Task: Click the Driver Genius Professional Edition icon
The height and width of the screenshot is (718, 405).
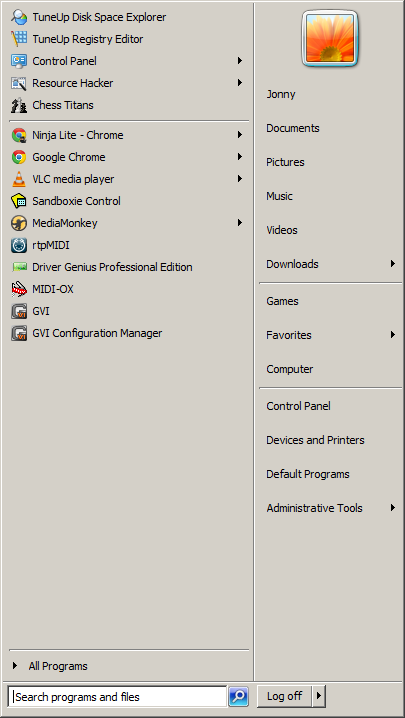Action: coord(19,267)
